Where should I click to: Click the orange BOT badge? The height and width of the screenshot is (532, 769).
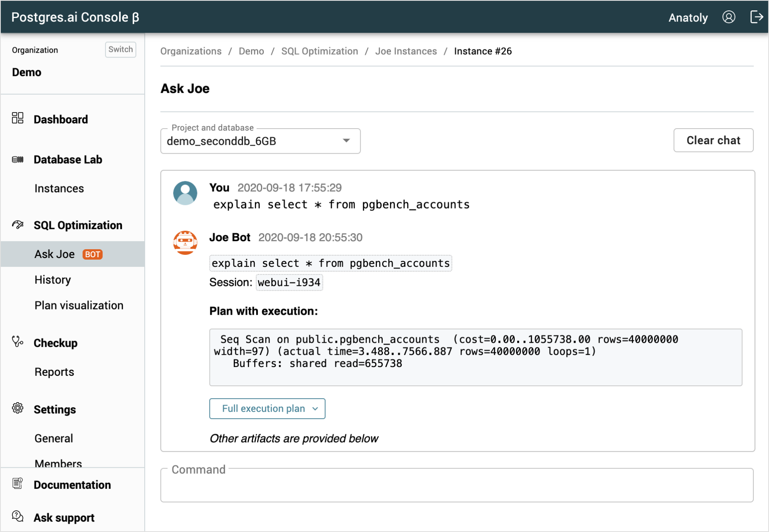(92, 254)
